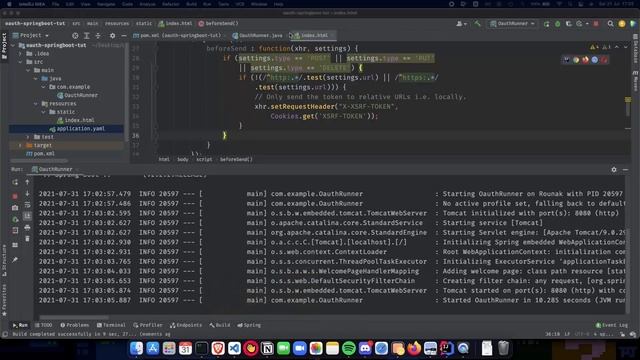The width and height of the screenshot is (640, 360).
Task: Open Discord from the Dock
Action: 365,348
